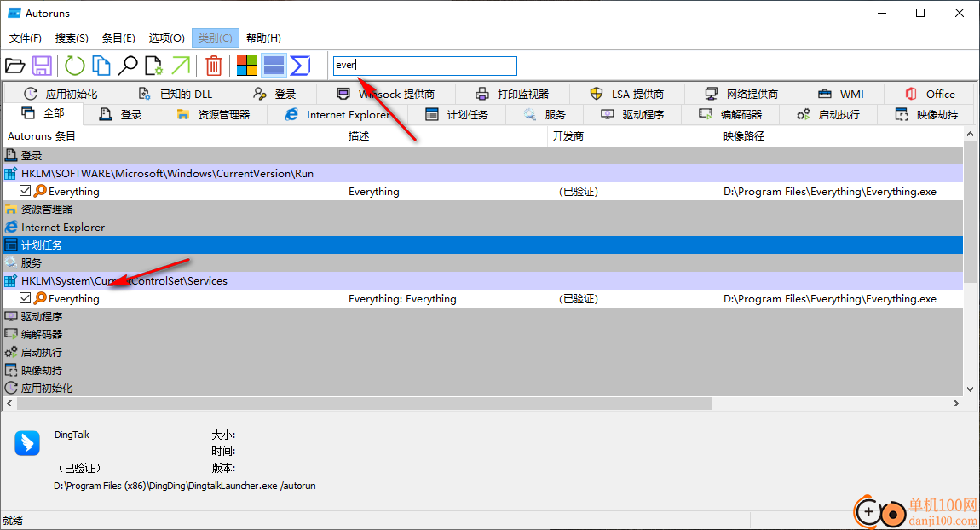This screenshot has height=530, width=980.
Task: Click the red Delete trash icon
Action: pyautogui.click(x=214, y=66)
